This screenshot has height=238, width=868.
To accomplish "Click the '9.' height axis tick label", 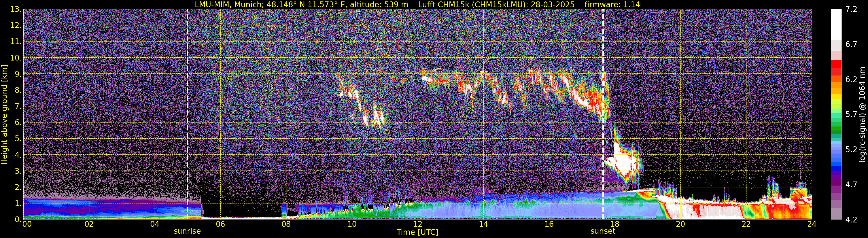I will [18, 74].
